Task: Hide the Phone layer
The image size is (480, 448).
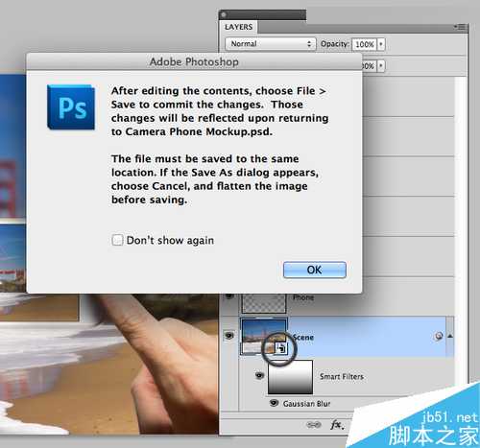Action: 229,296
